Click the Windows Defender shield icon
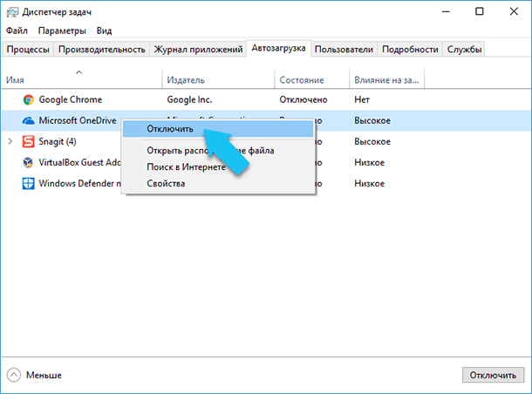The height and width of the screenshot is (394, 532). tap(29, 183)
